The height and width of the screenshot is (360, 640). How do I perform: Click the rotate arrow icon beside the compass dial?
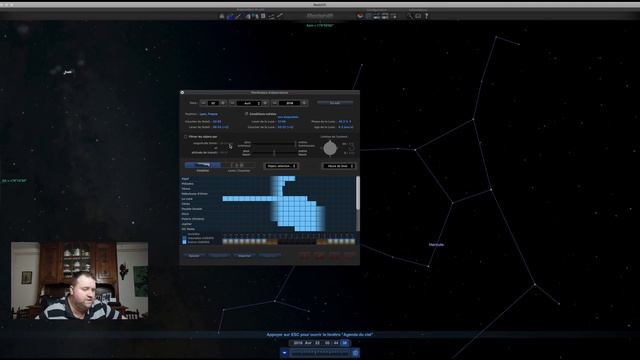(351, 147)
